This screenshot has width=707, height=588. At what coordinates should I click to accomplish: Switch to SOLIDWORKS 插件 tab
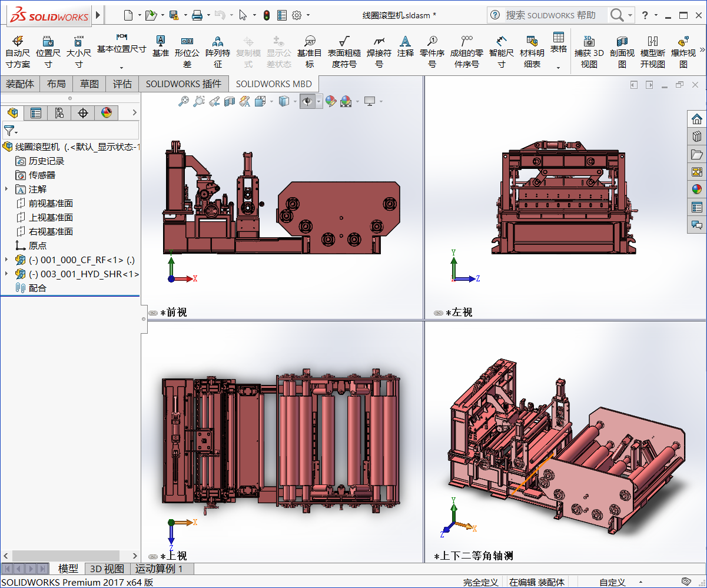coord(184,84)
